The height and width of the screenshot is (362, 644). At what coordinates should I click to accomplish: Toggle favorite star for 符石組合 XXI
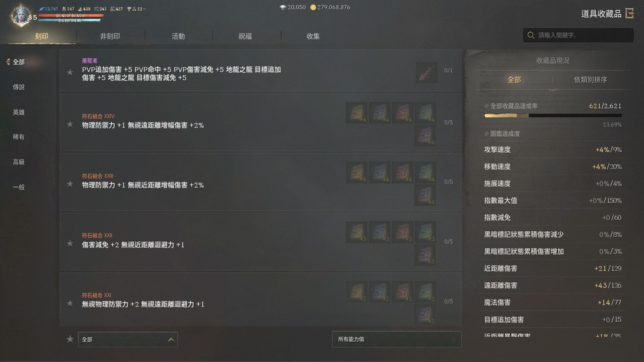[70, 303]
